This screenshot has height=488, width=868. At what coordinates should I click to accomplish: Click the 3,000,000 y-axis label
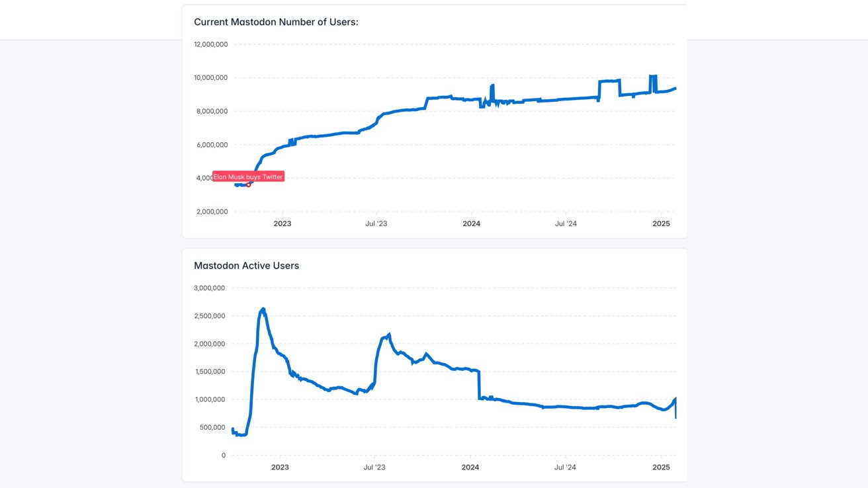[210, 288]
